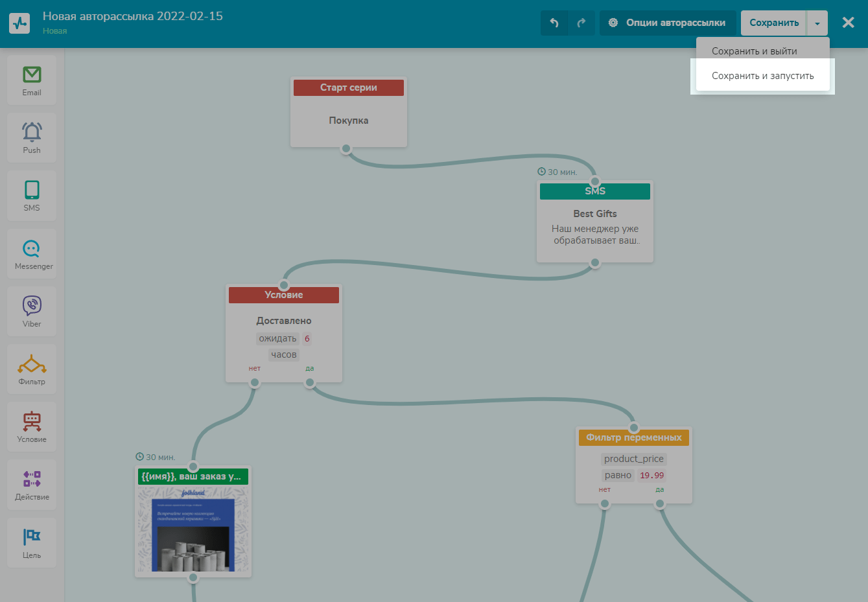Screen dimensions: 868x602
Task: Choose the Messenger block icon
Action: (32, 254)
